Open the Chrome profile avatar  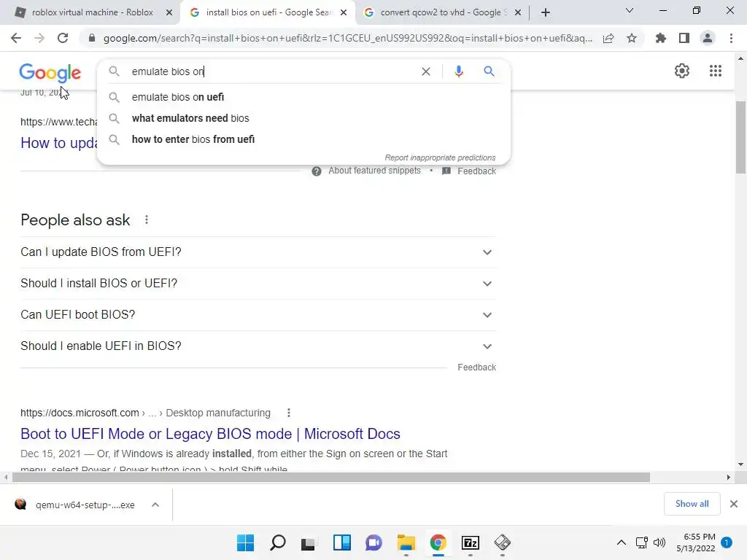point(708,38)
